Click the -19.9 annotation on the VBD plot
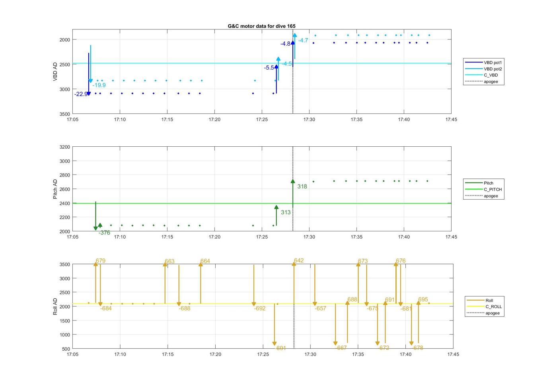The height and width of the screenshot is (392, 557). tap(99, 85)
